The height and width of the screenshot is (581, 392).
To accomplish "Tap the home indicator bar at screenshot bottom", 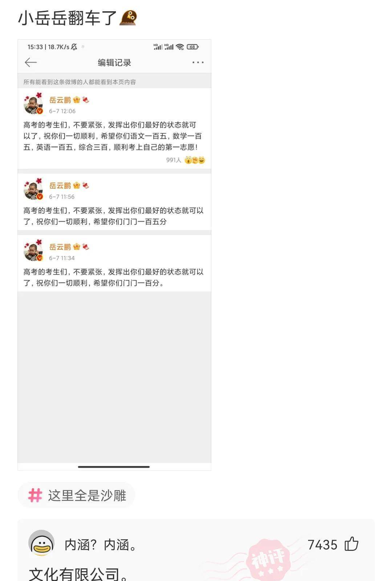I will click(x=114, y=467).
